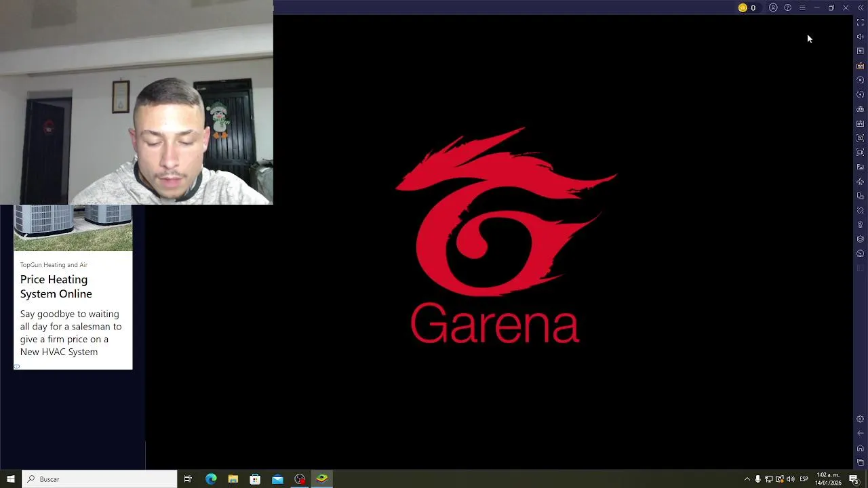The height and width of the screenshot is (488, 868).
Task: Open Task View on the taskbar
Action: tap(188, 479)
